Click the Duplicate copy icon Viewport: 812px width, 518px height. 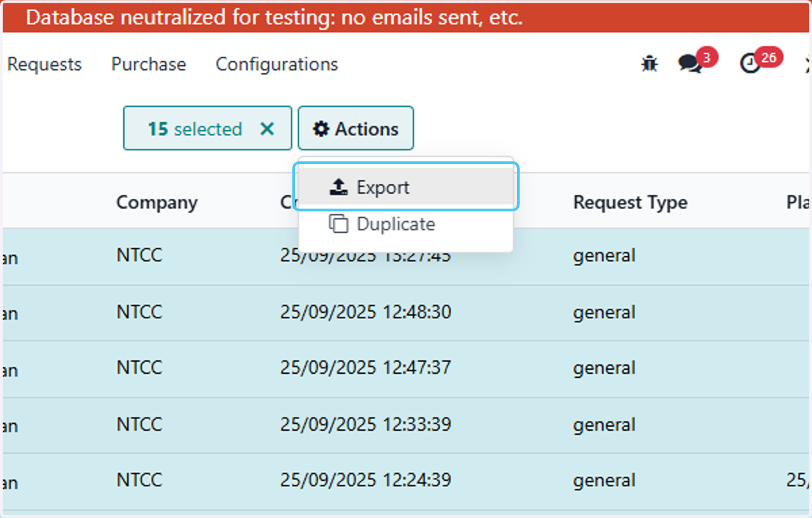[338, 224]
